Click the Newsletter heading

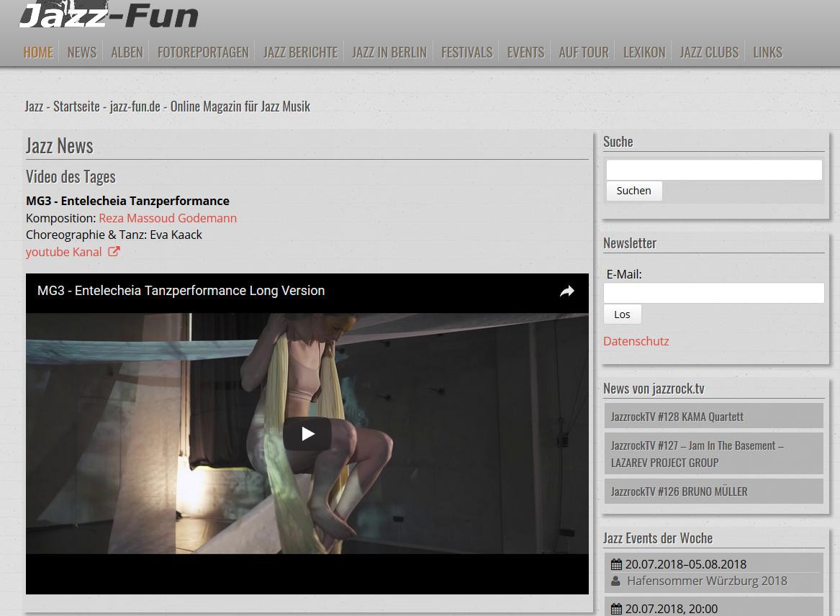pyautogui.click(x=630, y=243)
